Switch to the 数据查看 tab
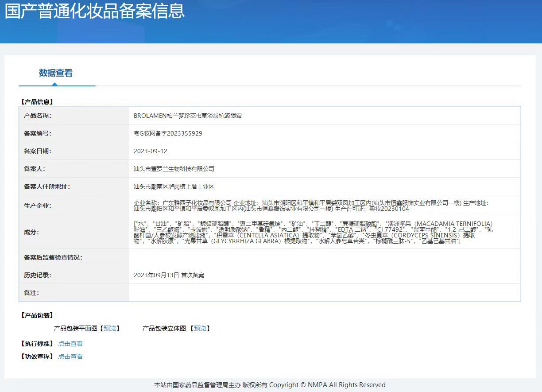This screenshot has width=542, height=392. [56, 74]
